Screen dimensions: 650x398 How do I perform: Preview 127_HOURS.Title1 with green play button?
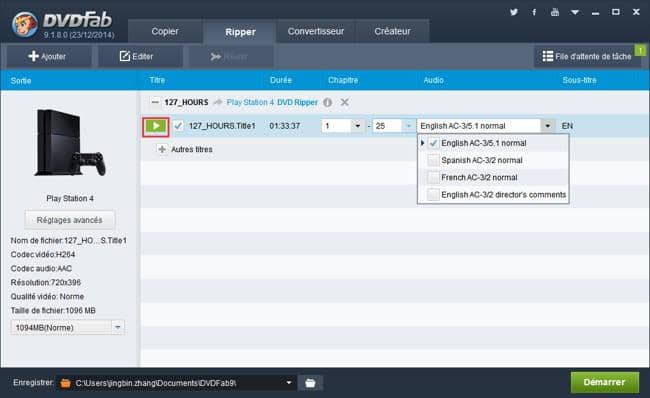[x=156, y=126]
